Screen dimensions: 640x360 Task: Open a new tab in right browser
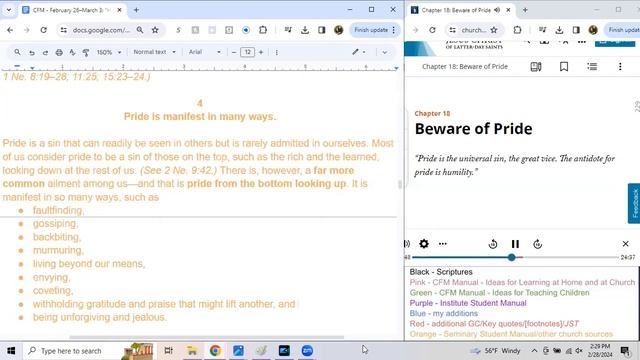[x=525, y=10]
